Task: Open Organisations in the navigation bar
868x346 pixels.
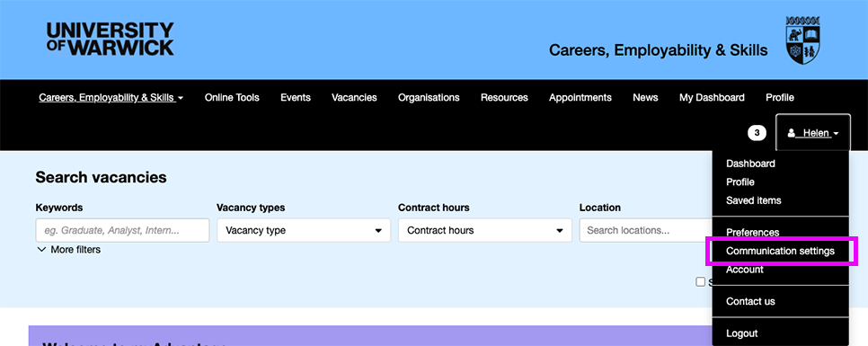Action: click(429, 97)
